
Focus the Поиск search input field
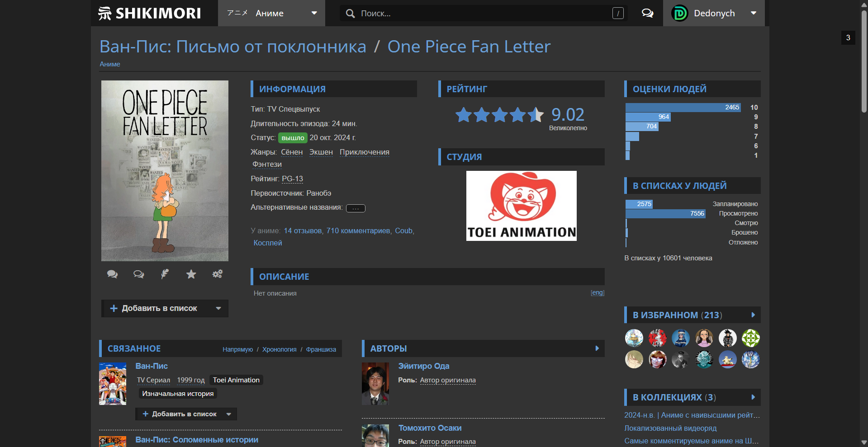pyautogui.click(x=484, y=14)
